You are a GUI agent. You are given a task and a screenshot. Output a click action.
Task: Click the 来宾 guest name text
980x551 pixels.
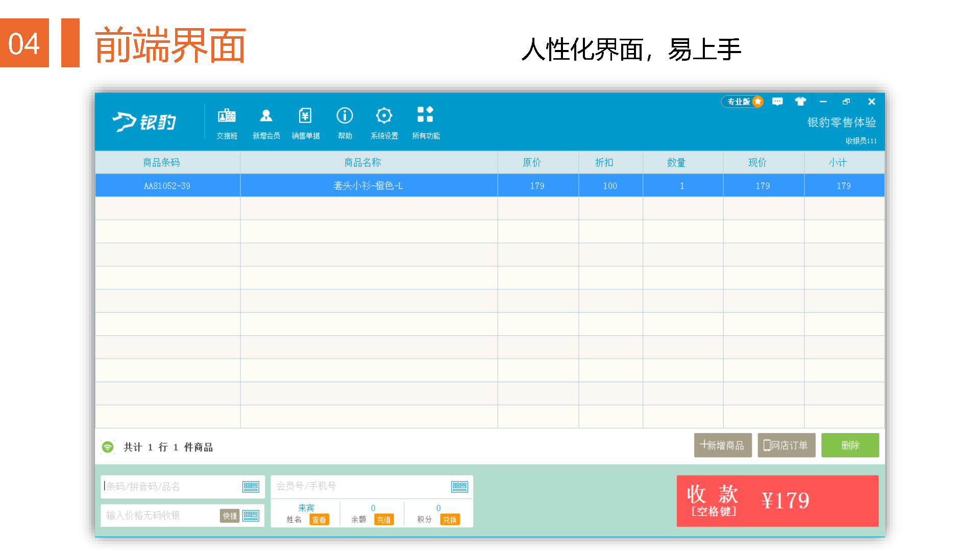306,508
